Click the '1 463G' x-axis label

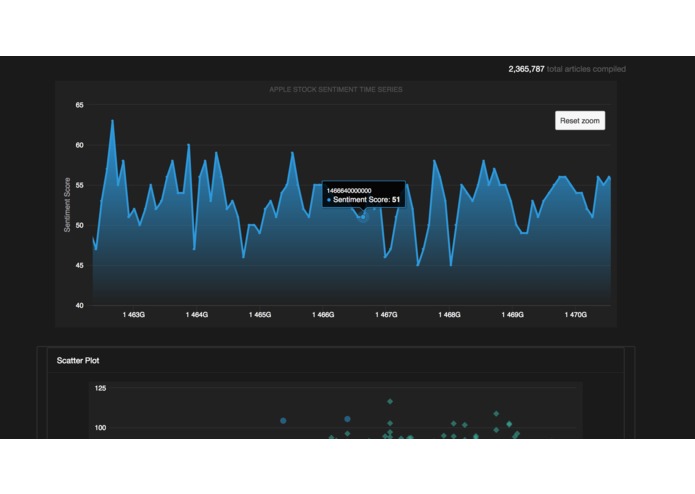pos(133,315)
